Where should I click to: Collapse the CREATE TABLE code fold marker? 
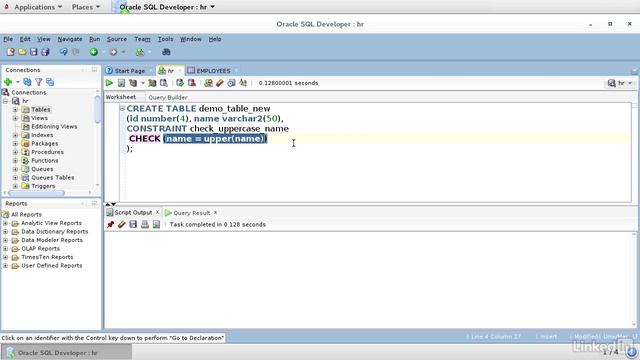[x=122, y=108]
